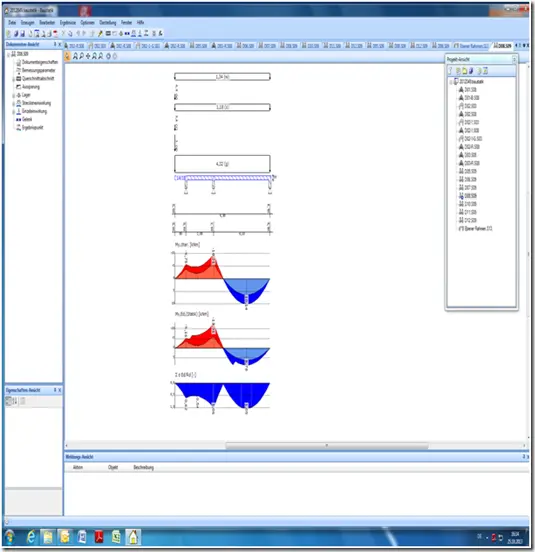Click the PDF Acrobat taskbar icon
535x552 pixels.
click(x=99, y=537)
